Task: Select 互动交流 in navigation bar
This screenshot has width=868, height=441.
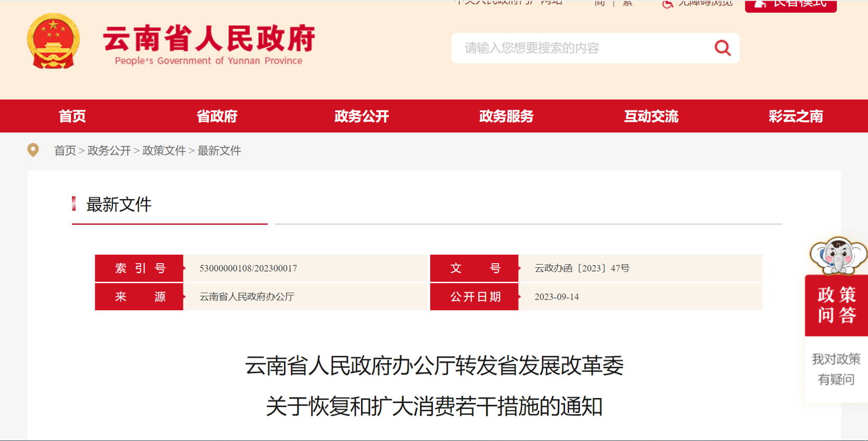Action: coord(651,116)
